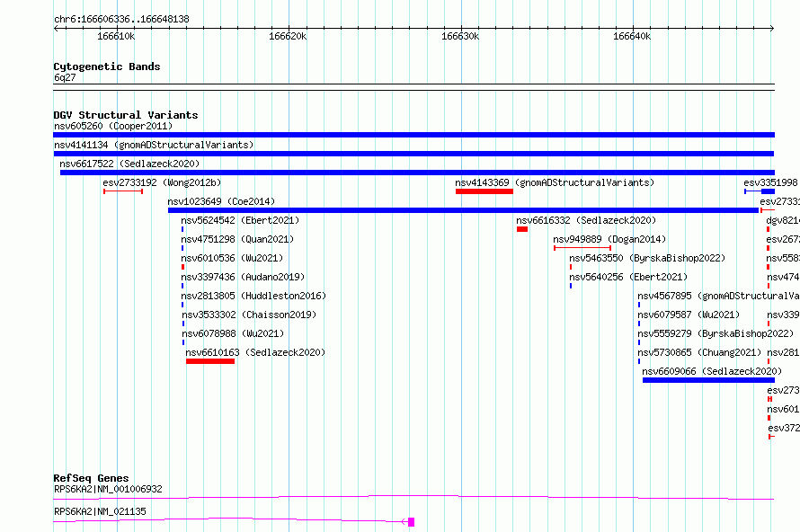The height and width of the screenshot is (532, 800).
Task: Open the nsv5463550 (ByrskaBishop2022) label
Action: tap(647, 258)
